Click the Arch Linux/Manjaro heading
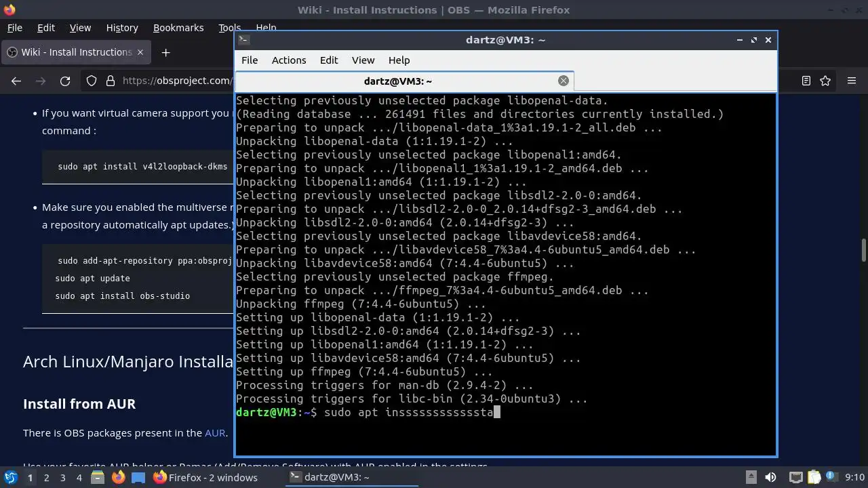This screenshot has width=868, height=488. pos(128,362)
